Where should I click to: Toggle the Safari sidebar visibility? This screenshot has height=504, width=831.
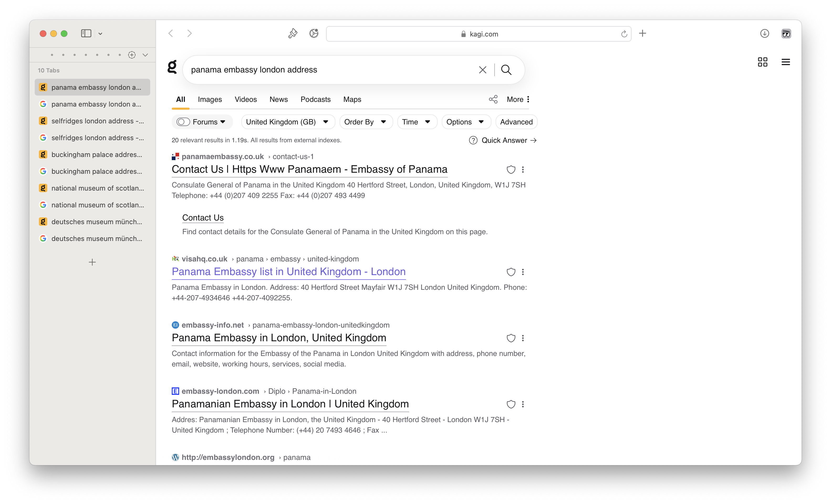pos(86,33)
